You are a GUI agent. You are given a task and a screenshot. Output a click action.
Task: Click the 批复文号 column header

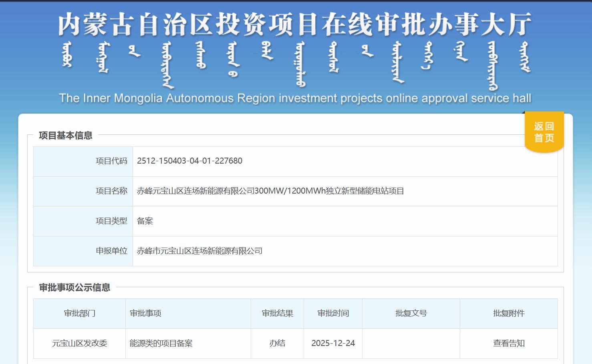click(x=411, y=314)
